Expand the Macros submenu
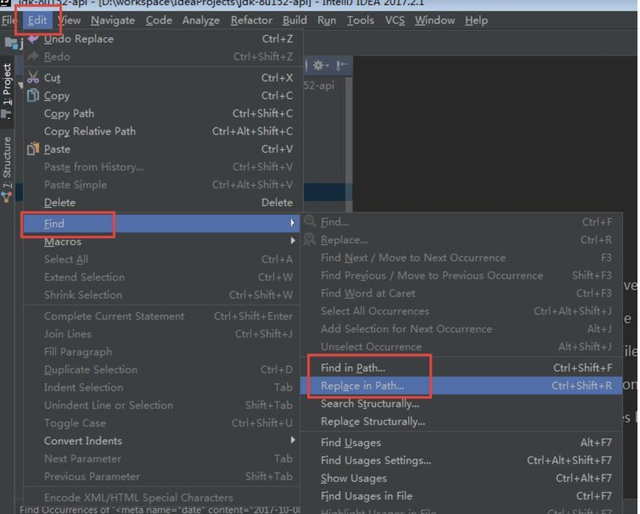The image size is (640, 514). pos(162,241)
